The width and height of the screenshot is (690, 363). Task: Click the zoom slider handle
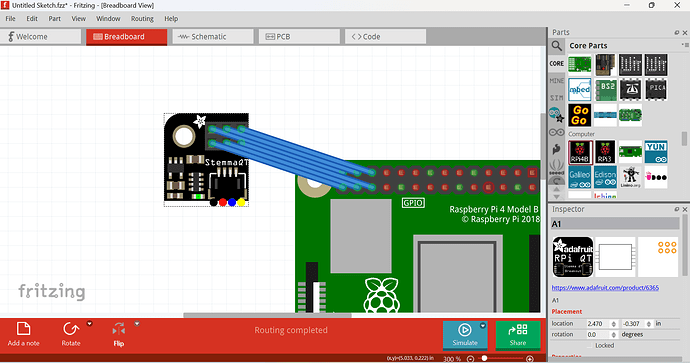[484, 359]
